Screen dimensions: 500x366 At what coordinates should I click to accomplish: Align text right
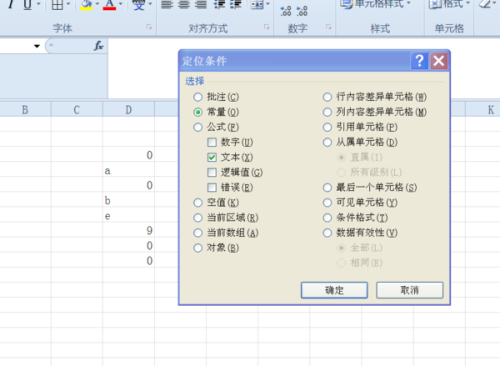pyautogui.click(x=201, y=5)
